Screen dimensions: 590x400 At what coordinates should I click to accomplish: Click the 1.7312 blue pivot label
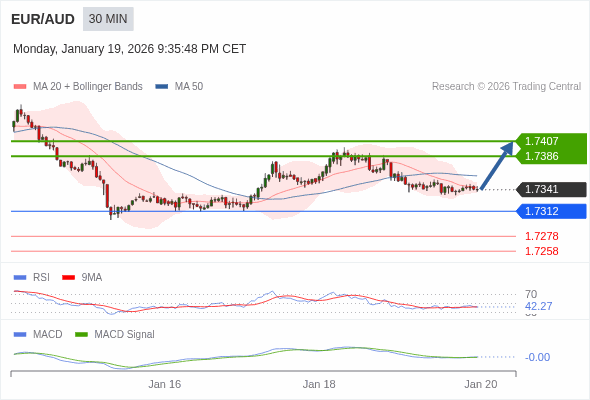[x=551, y=211]
